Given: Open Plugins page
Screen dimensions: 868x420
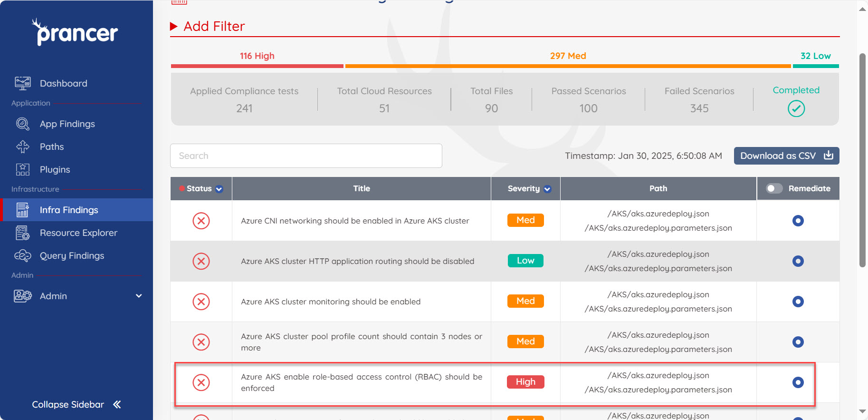Looking at the screenshot, I should pos(55,169).
